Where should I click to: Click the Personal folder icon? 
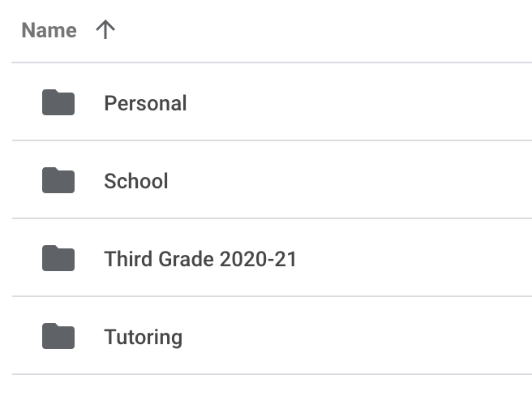(x=58, y=103)
